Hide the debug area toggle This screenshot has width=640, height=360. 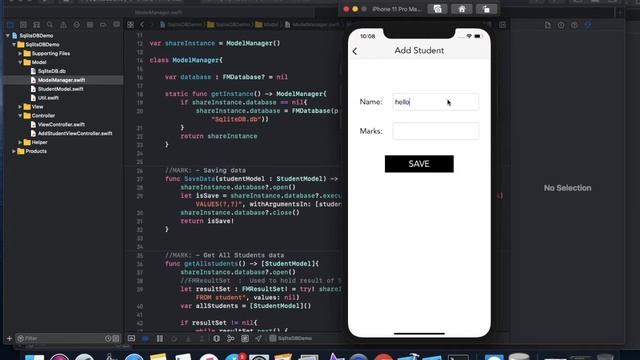coord(131,338)
